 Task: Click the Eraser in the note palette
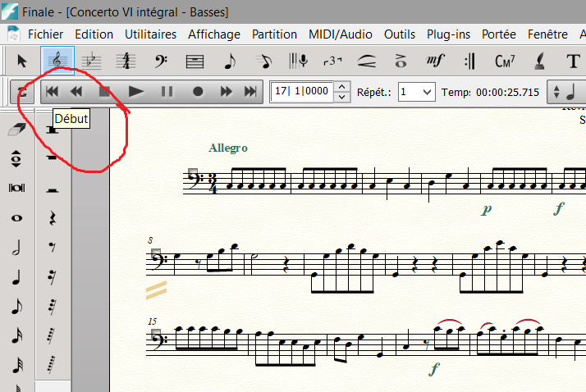(16, 129)
